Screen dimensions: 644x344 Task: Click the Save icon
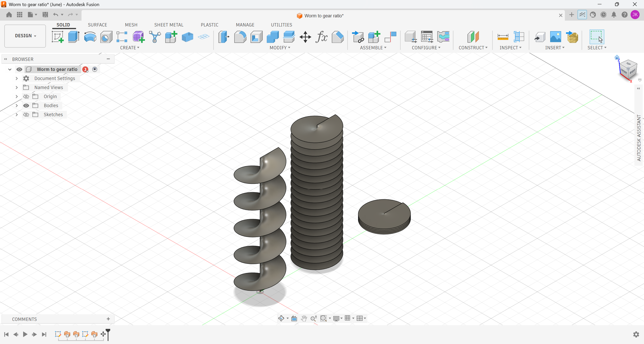45,15
